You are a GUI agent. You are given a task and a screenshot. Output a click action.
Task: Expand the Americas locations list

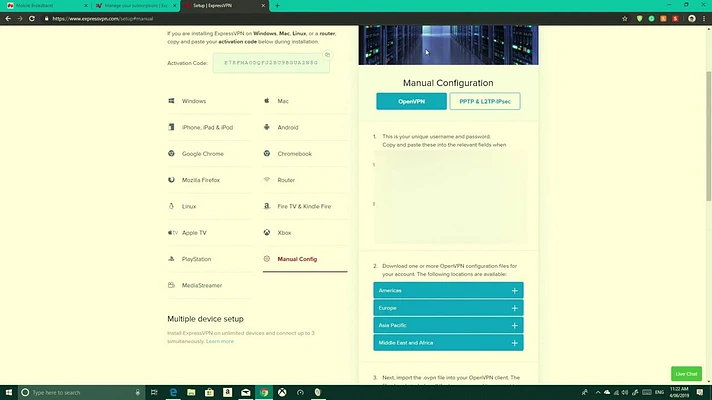[448, 290]
